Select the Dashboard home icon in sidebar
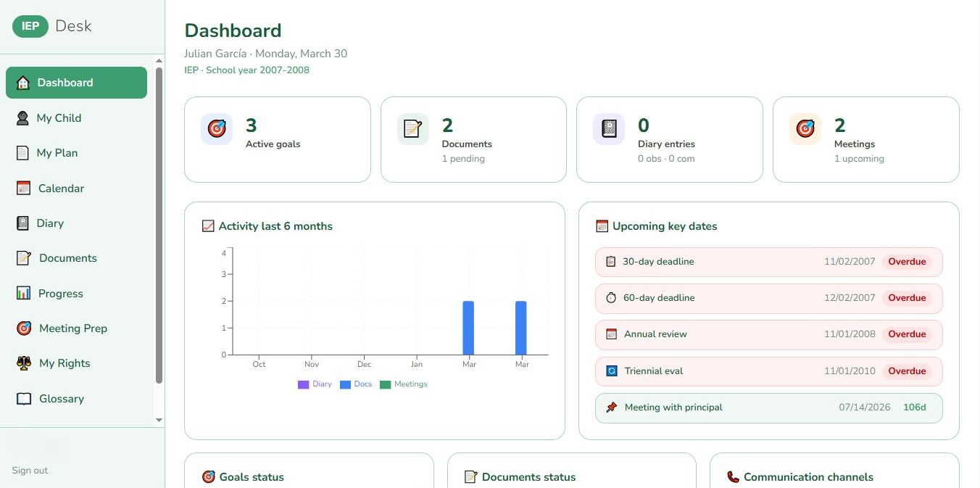980x488 pixels. (22, 82)
